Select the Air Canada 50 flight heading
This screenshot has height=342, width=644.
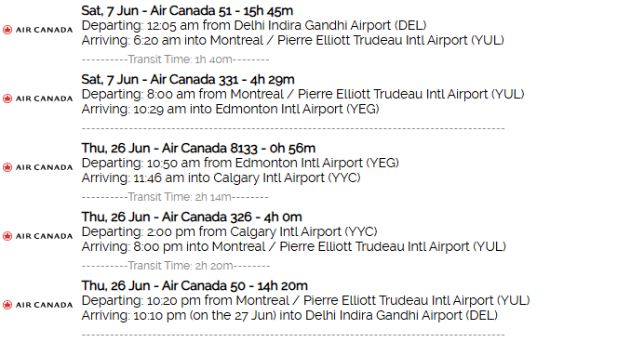[195, 286]
